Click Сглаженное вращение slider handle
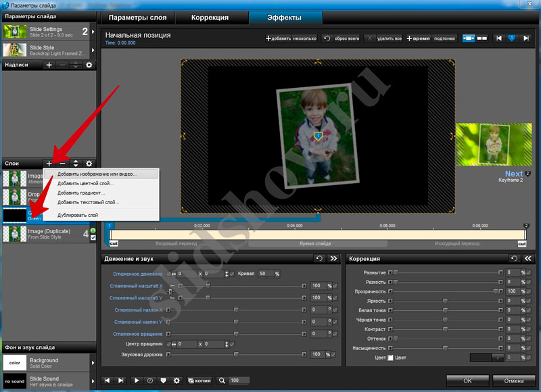The image size is (541, 392). point(236,334)
